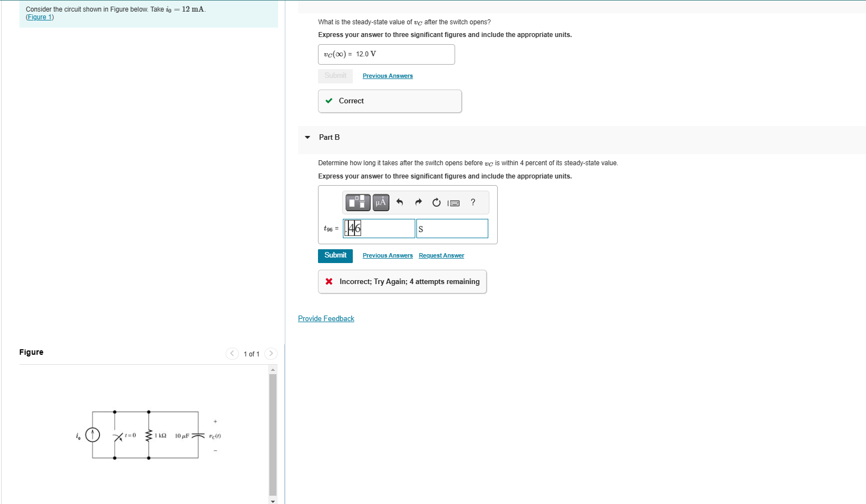Screen dimensions: 866x504
Task: Switch to the Part B section header
Action: pos(330,137)
